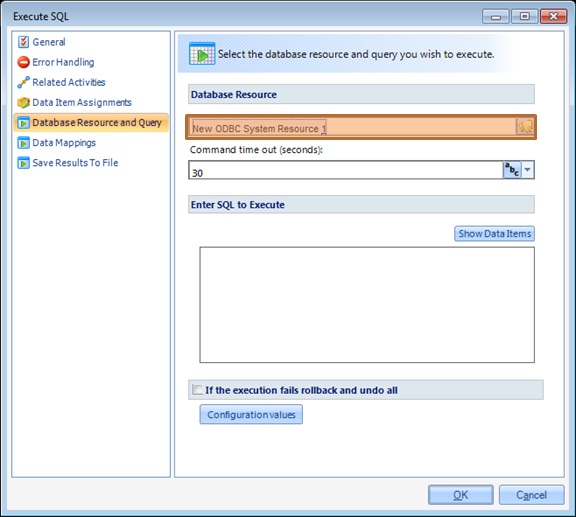Open the resource browse icon beside ODBC field
Screen dimensions: 576x517
pos(525,127)
